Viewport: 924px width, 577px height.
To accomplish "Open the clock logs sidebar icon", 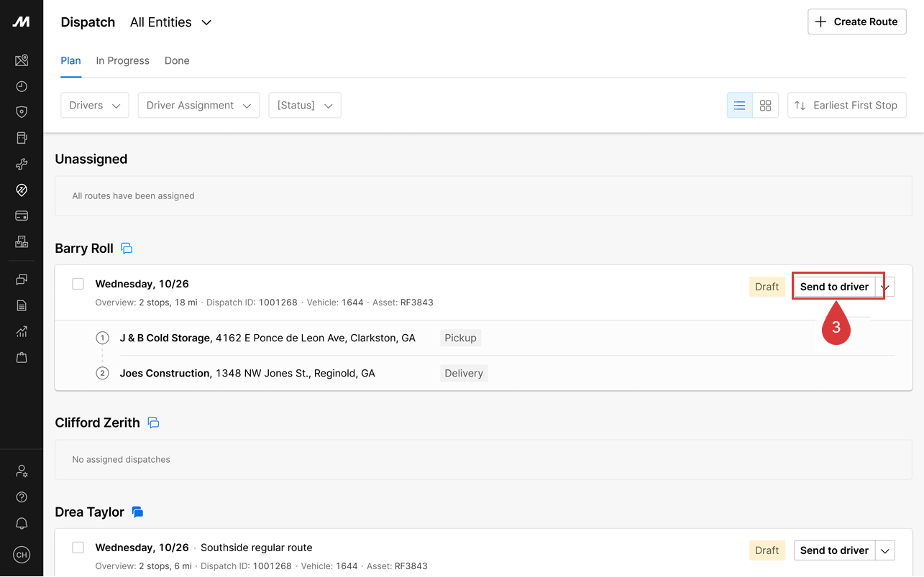I will (22, 86).
